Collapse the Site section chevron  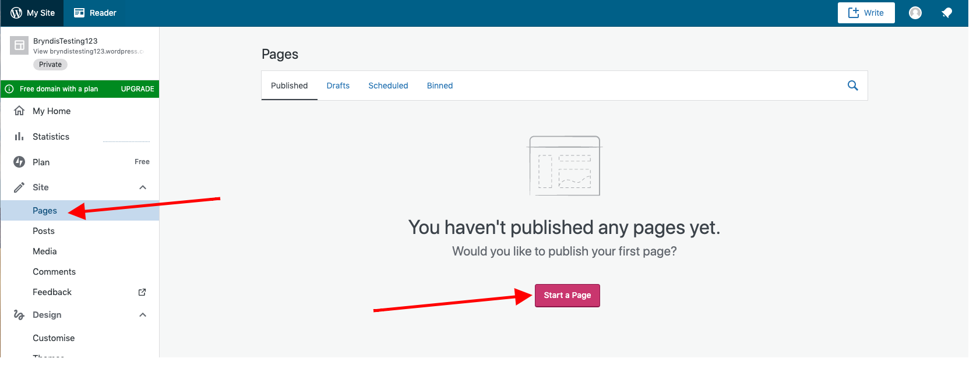(143, 187)
